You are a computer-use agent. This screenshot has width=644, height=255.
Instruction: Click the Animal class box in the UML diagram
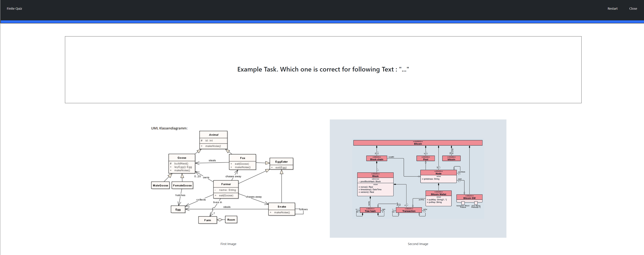click(213, 140)
